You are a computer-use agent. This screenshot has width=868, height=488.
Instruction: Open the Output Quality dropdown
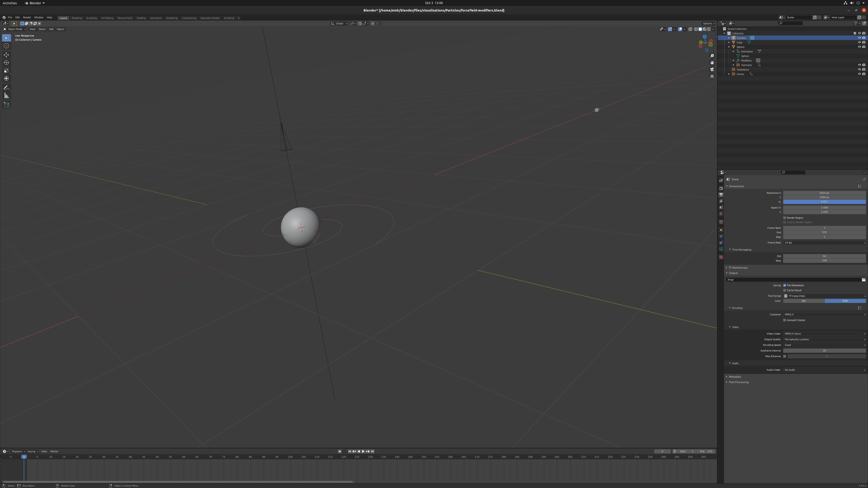824,340
